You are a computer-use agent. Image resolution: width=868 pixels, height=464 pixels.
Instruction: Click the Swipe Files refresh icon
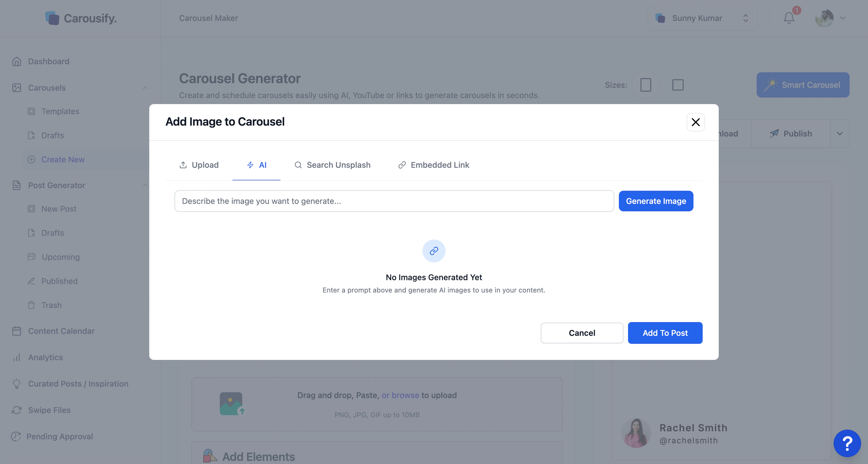pos(17,410)
